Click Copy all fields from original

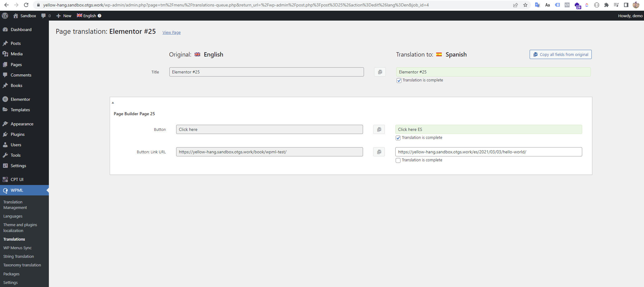pos(560,54)
